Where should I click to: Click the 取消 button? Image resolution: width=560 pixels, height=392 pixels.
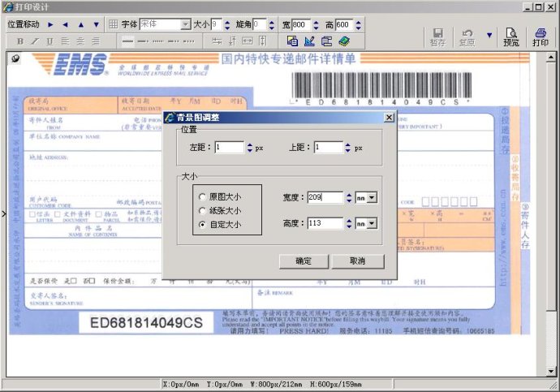click(x=356, y=261)
